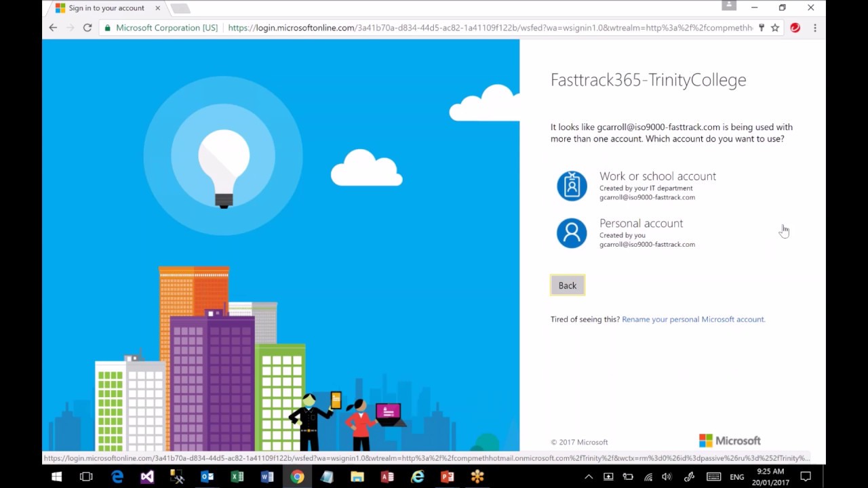
Task: Open Excel from the taskbar
Action: (237, 477)
